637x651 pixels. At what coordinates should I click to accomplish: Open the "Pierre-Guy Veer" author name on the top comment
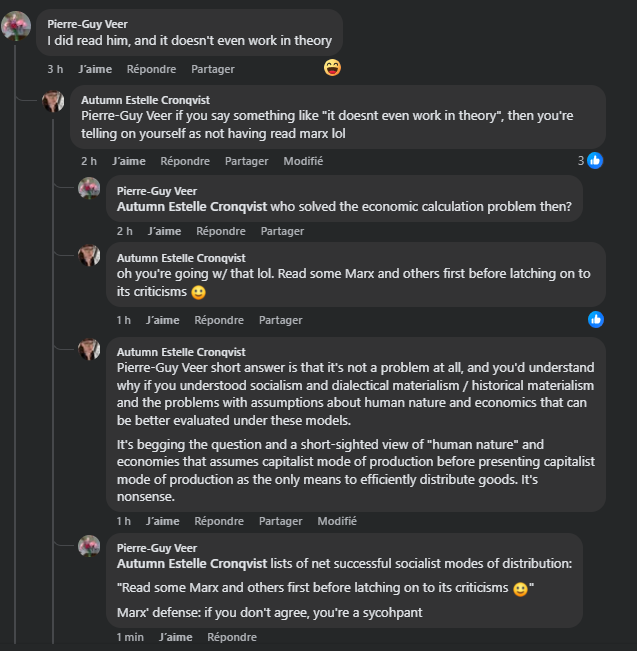pos(87,23)
